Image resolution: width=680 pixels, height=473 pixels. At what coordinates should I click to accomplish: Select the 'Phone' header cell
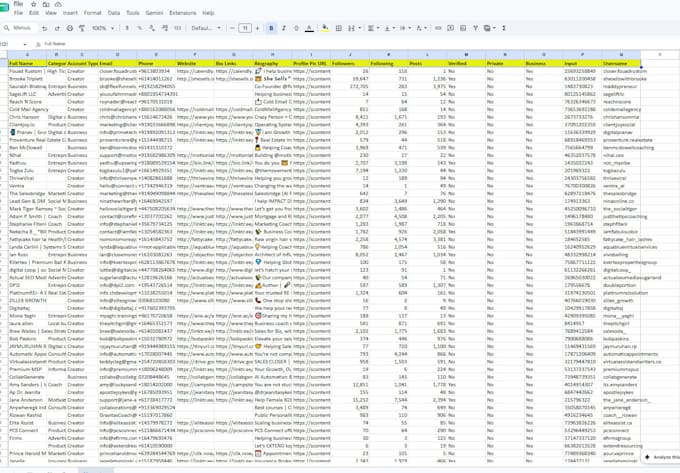(156, 63)
